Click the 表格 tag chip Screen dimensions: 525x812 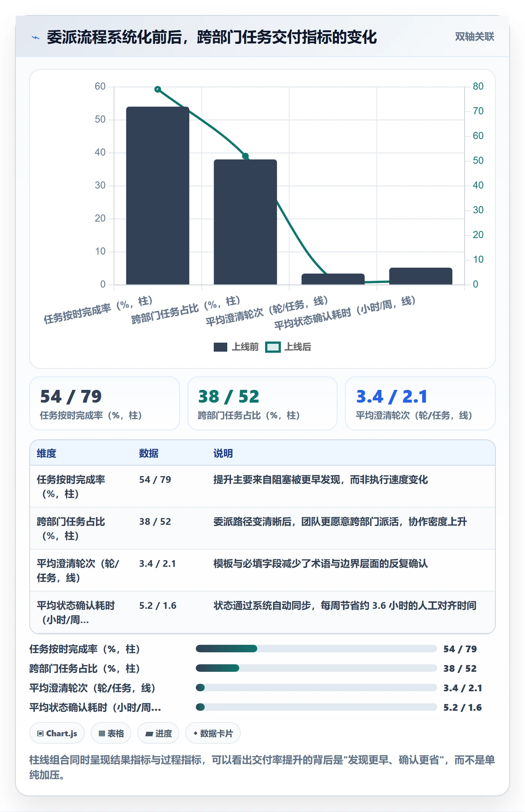point(111,733)
